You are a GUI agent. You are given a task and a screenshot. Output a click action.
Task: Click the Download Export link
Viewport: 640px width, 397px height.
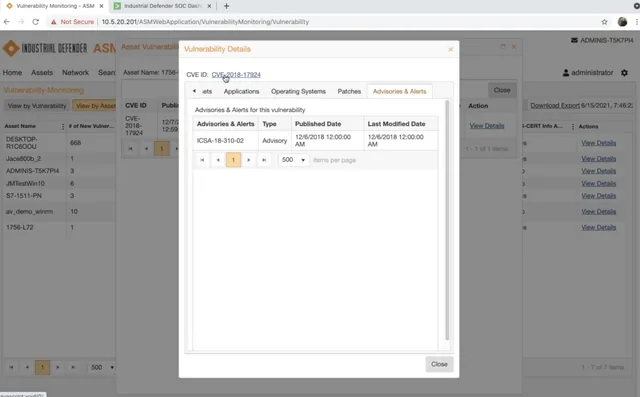click(555, 105)
